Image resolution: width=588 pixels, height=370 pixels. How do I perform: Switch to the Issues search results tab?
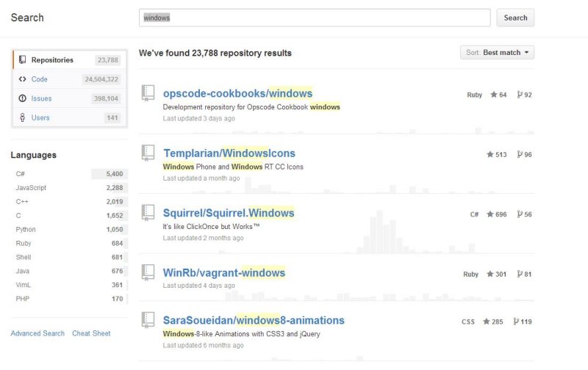point(70,98)
